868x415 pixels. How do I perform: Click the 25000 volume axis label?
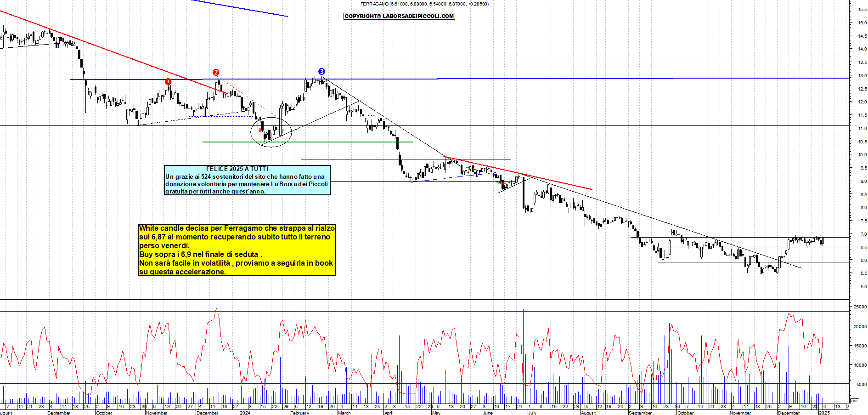(x=860, y=307)
